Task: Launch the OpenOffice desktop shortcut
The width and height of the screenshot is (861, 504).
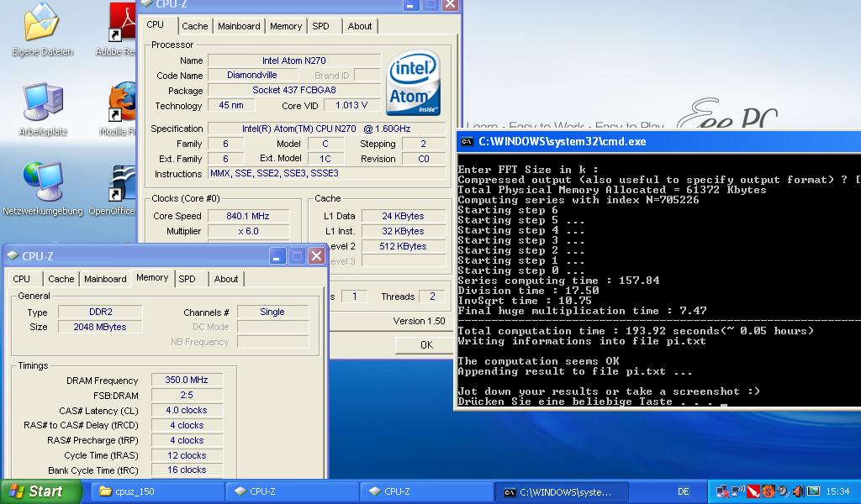Action: pos(114,188)
